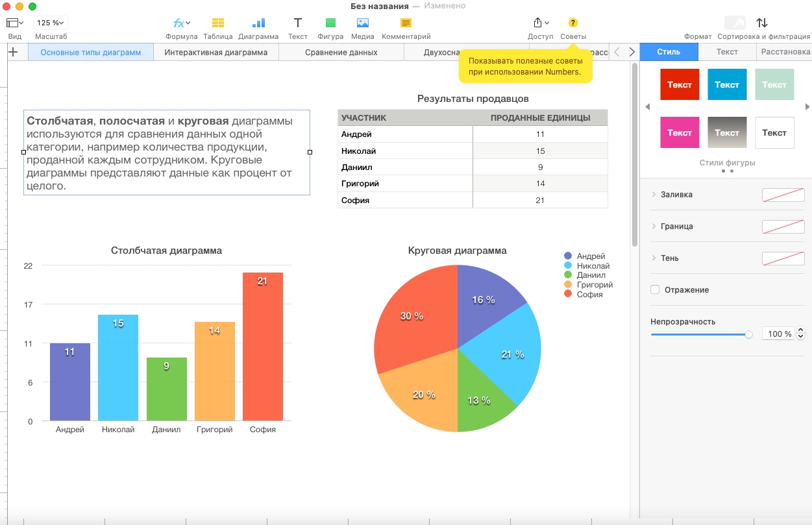
Task: Expand the Тень section
Action: coord(654,258)
